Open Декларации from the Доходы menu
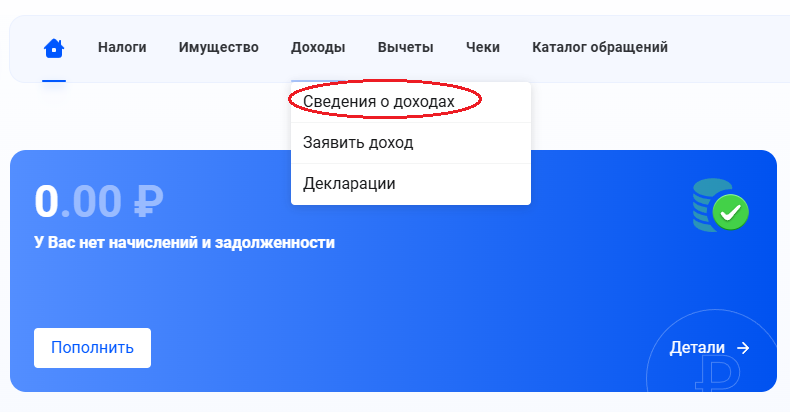Screen dimensions: 790x412 click(x=349, y=184)
